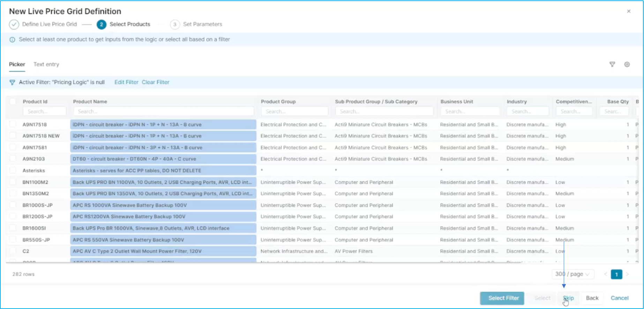Screen dimensions: 644x309
Task: Click the Back button
Action: point(592,298)
